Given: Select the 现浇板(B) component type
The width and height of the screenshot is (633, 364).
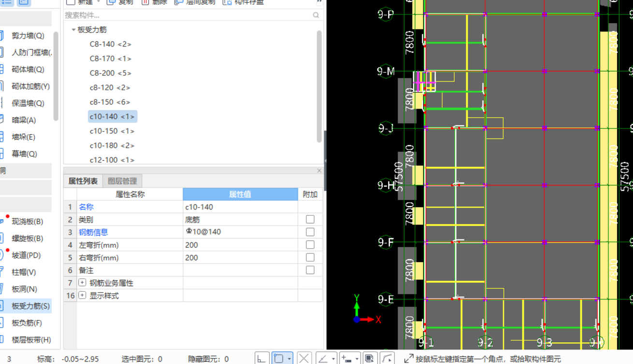Looking at the screenshot, I should (x=28, y=222).
